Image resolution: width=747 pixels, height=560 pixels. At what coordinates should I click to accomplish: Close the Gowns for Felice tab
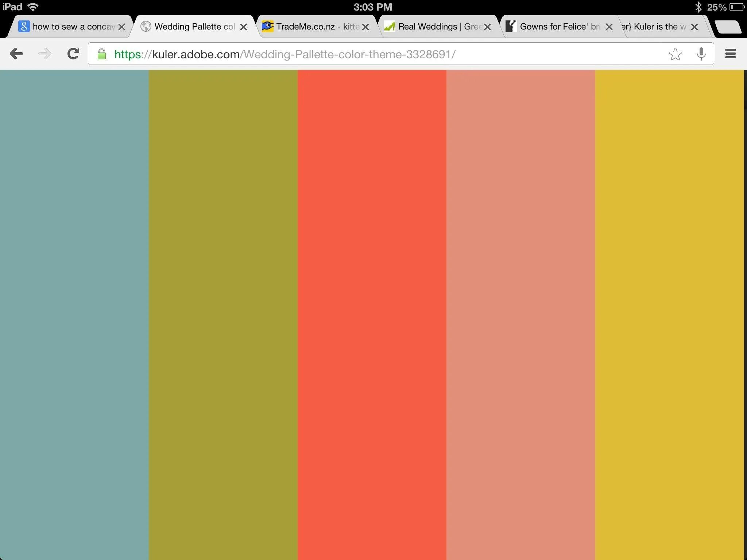(x=609, y=27)
